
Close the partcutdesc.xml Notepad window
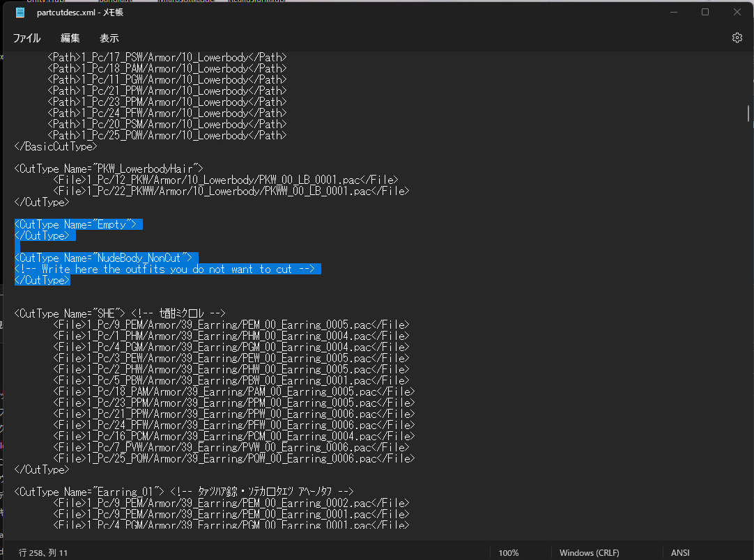[x=737, y=13]
